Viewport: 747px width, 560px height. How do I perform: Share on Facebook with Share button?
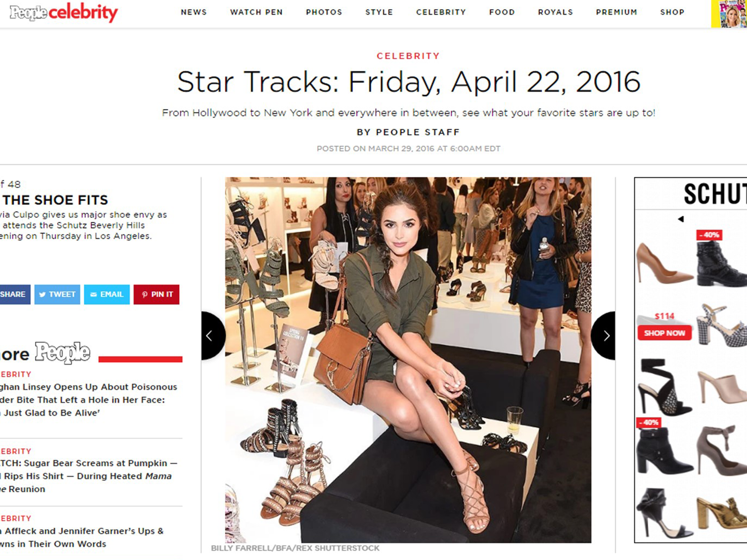pyautogui.click(x=14, y=294)
